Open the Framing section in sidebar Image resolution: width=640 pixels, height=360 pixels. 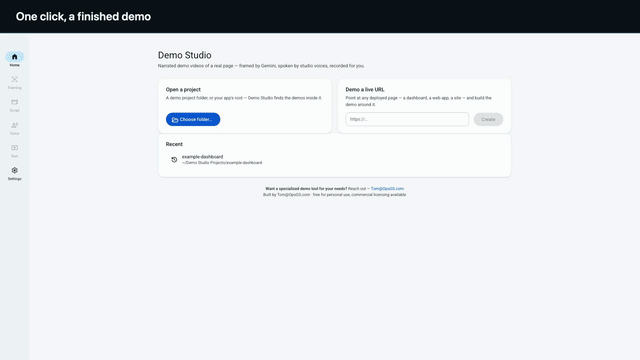pos(14,82)
